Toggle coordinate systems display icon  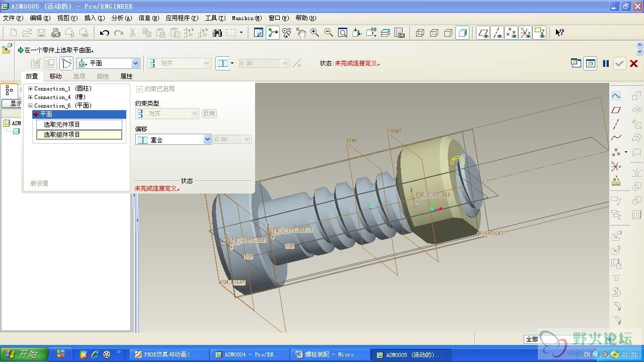point(525,33)
